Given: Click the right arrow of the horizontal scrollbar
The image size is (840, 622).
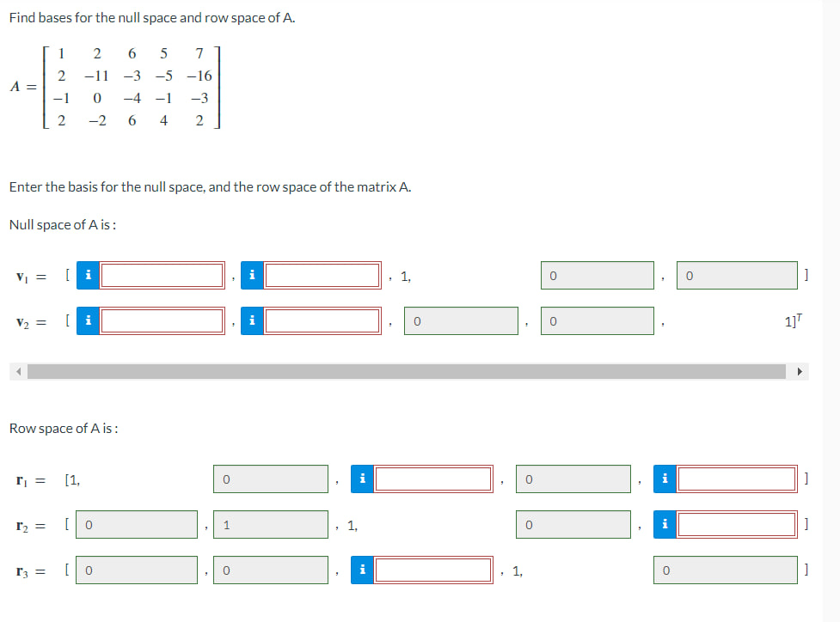Looking at the screenshot, I should (800, 370).
